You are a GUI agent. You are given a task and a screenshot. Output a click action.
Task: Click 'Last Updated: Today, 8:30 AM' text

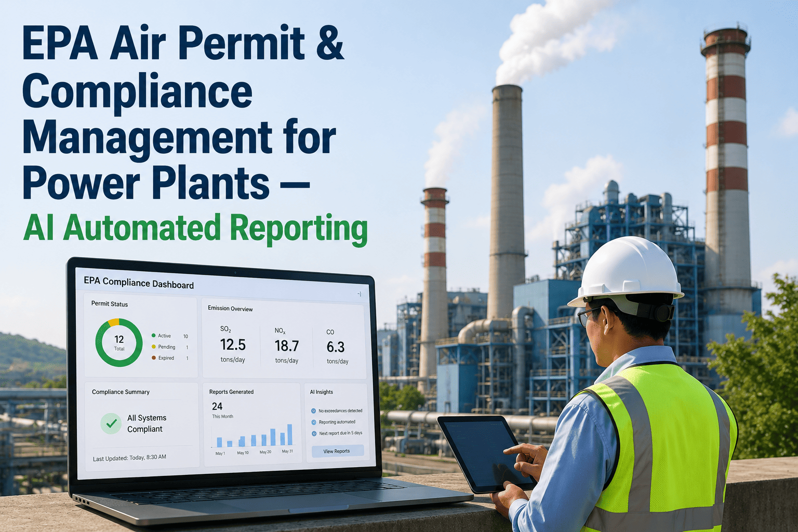129,458
